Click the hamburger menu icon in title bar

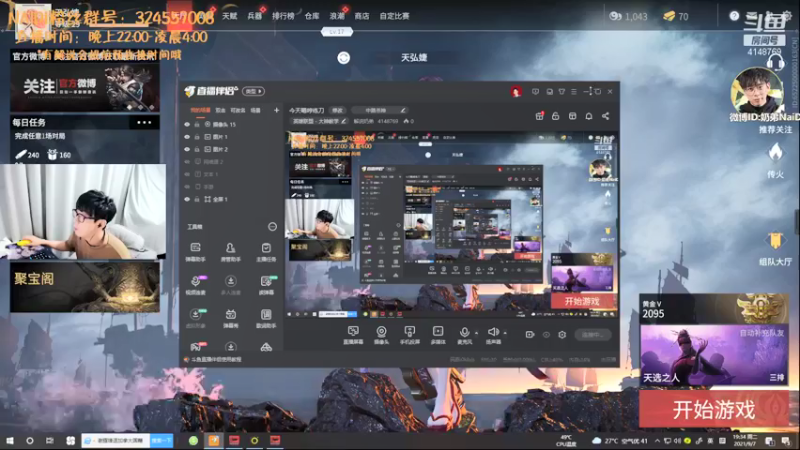point(574,92)
